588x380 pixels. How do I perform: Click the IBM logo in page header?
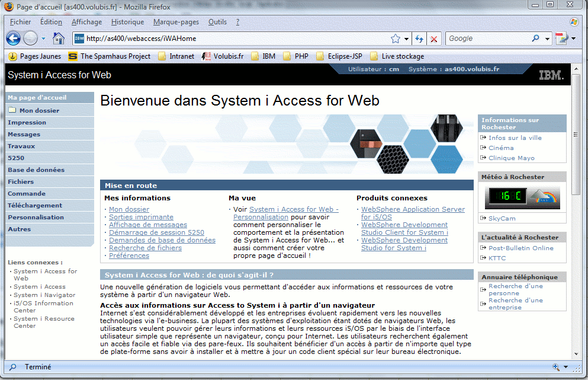pyautogui.click(x=551, y=75)
